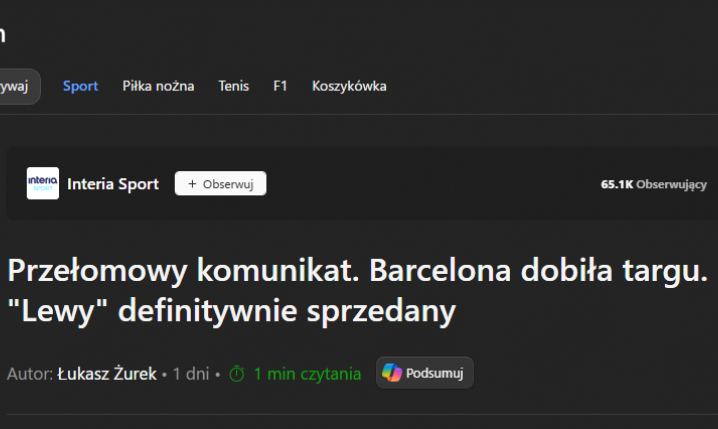Click the Podsumuj summarize button
This screenshot has height=429, width=718.
point(424,373)
